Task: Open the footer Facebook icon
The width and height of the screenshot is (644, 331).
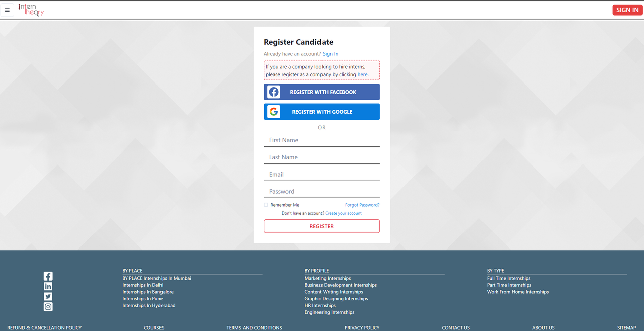Action: tap(48, 276)
